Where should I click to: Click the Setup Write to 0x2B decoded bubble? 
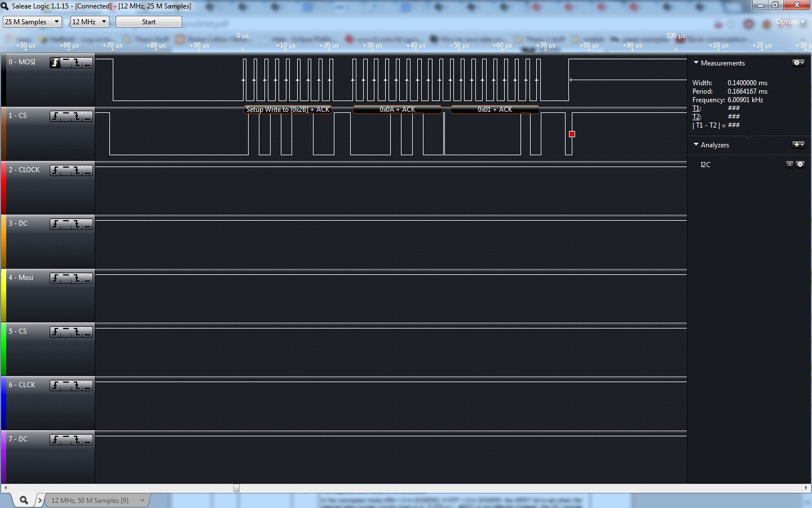288,110
